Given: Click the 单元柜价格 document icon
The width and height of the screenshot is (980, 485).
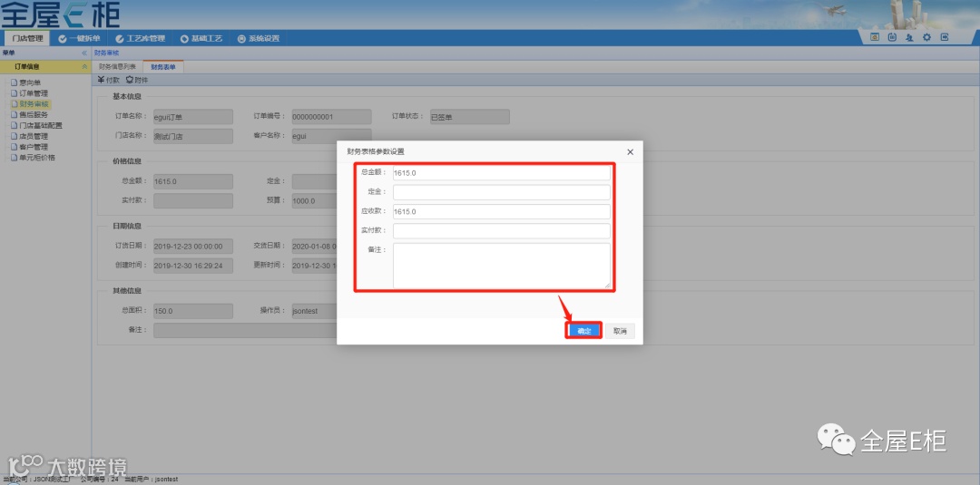Looking at the screenshot, I should [14, 158].
